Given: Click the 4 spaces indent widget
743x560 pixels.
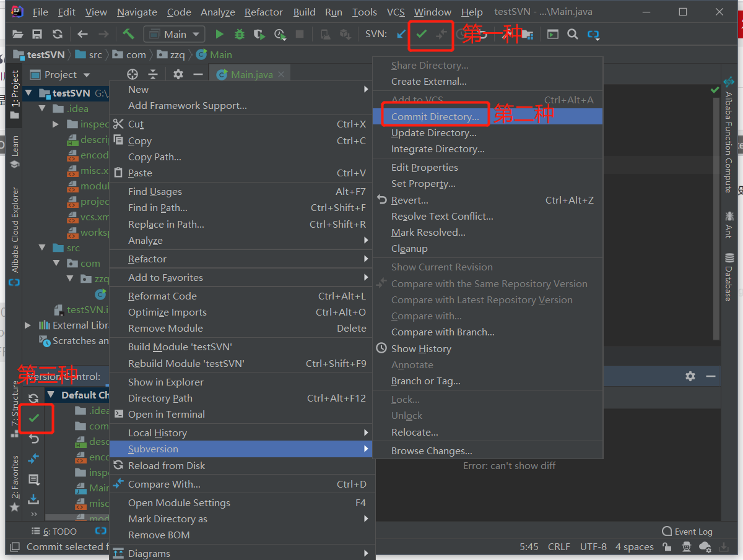Looking at the screenshot, I should click(x=635, y=547).
